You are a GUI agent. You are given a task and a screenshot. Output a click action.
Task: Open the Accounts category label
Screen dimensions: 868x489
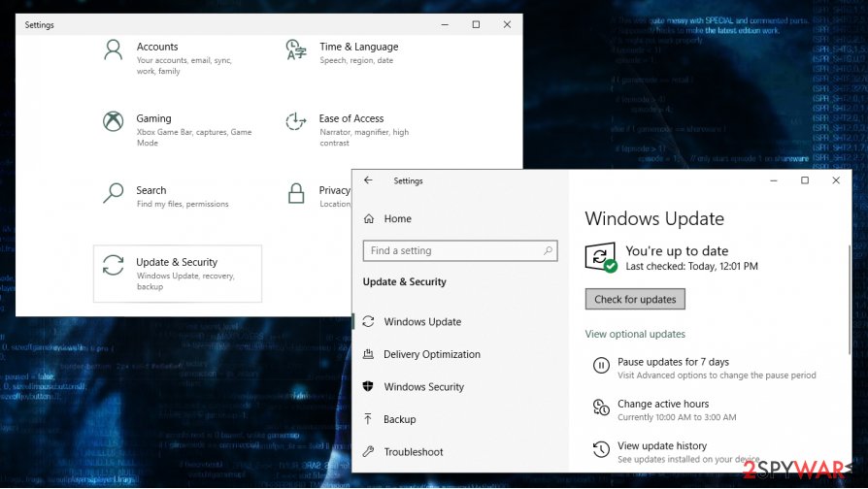(x=157, y=47)
